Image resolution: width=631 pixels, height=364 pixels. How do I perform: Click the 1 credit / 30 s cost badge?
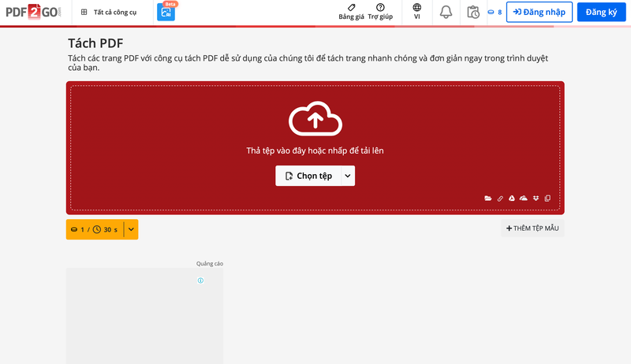[95, 229]
